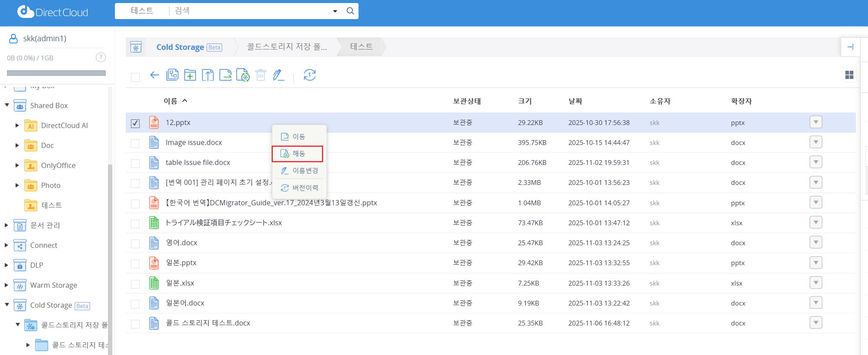The height and width of the screenshot is (355, 868).
Task: Sort the list by 이름 column header
Action: (171, 101)
